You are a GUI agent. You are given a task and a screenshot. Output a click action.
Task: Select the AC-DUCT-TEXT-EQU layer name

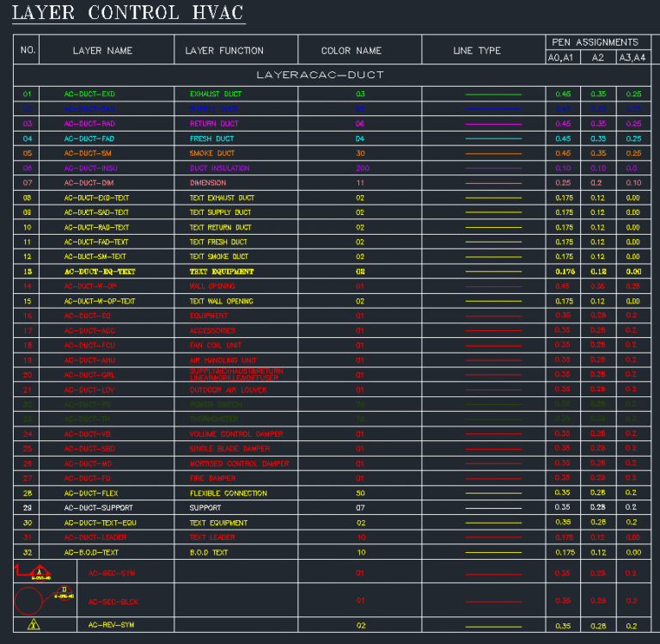[x=101, y=523]
